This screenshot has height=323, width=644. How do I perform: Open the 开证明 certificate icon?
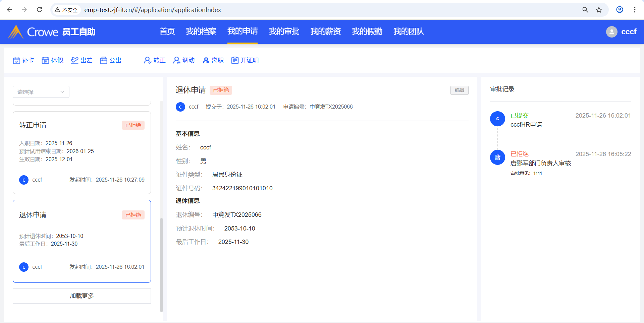(x=235, y=60)
